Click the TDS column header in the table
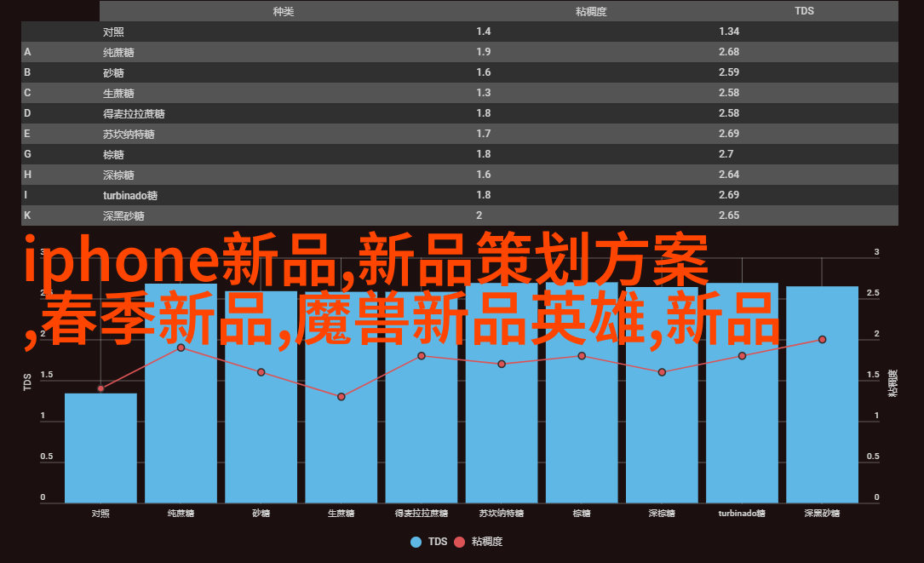 [804, 11]
